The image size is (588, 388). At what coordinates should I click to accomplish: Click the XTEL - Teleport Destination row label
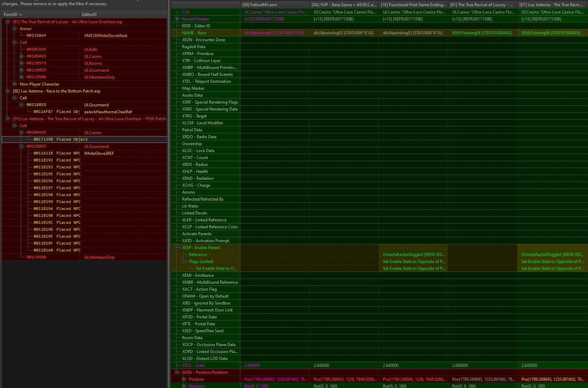point(206,81)
